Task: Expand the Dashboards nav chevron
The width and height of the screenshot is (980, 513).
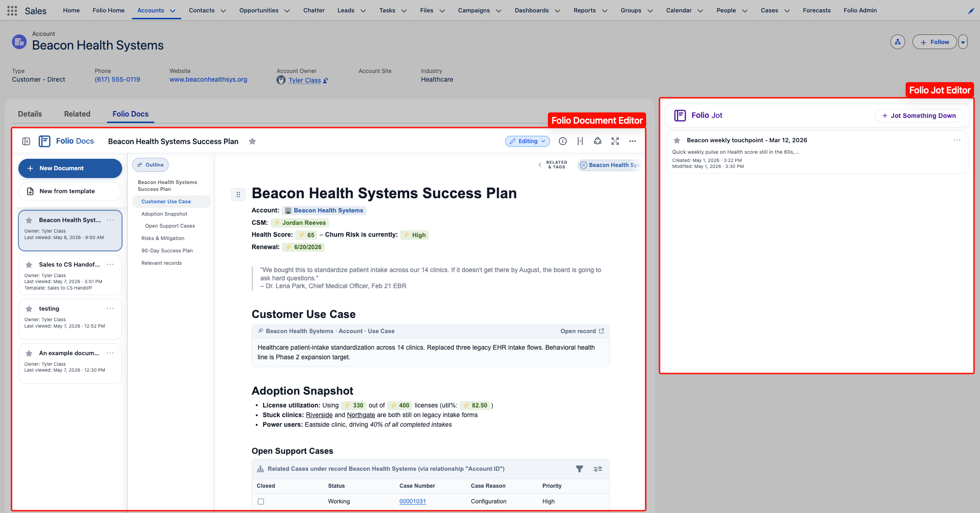Action: [558, 11]
